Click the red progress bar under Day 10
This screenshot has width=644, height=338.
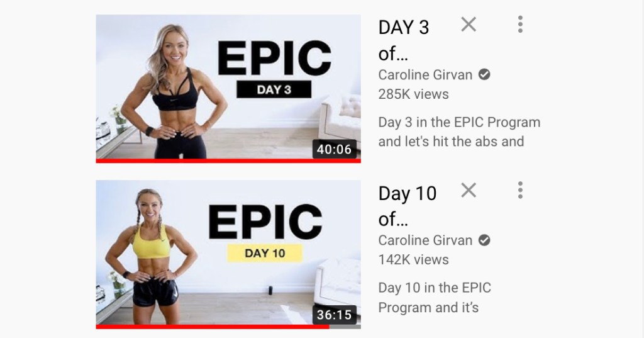[x=213, y=327]
